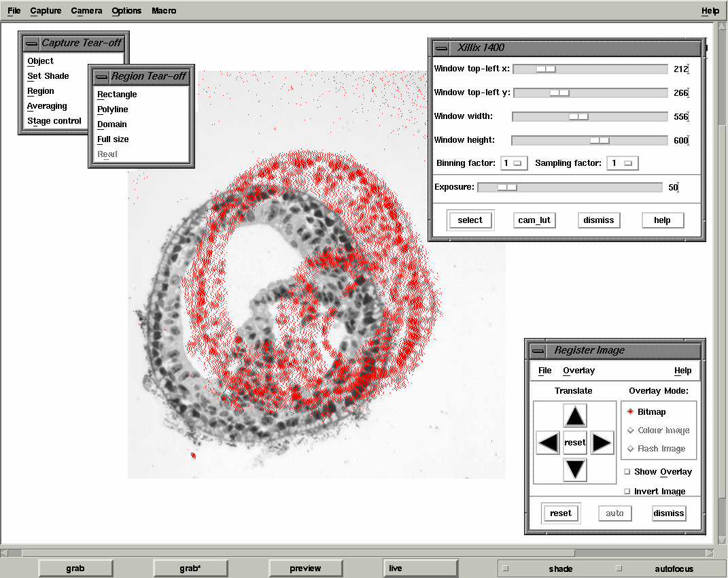Click the up arrow in Translate pad
728x578 pixels.
[x=575, y=415]
